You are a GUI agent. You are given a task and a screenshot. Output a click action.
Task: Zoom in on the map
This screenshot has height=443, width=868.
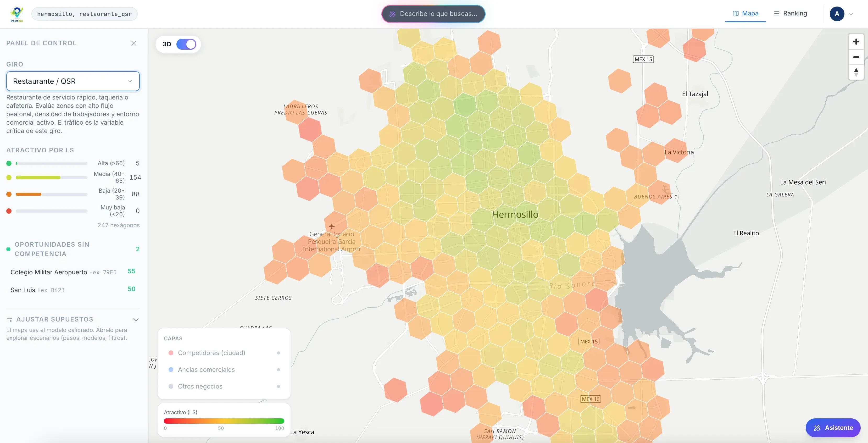(856, 42)
